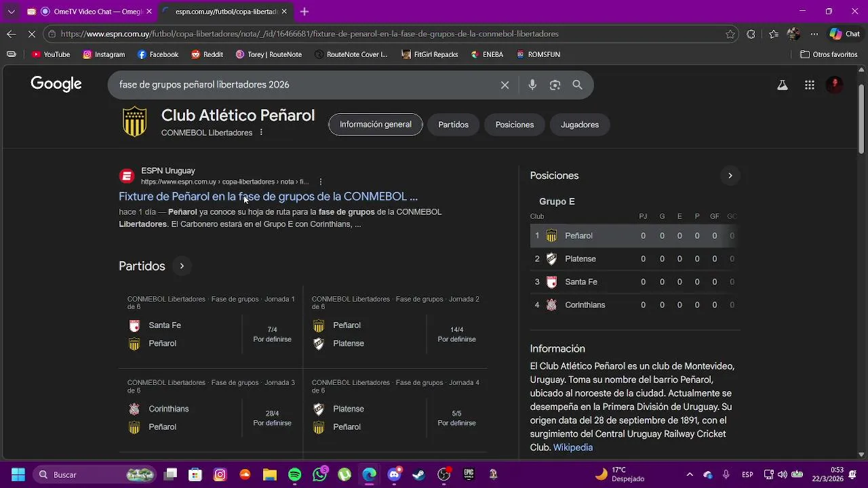This screenshot has width=868, height=488.
Task: Select the Información general tab
Action: [376, 125]
